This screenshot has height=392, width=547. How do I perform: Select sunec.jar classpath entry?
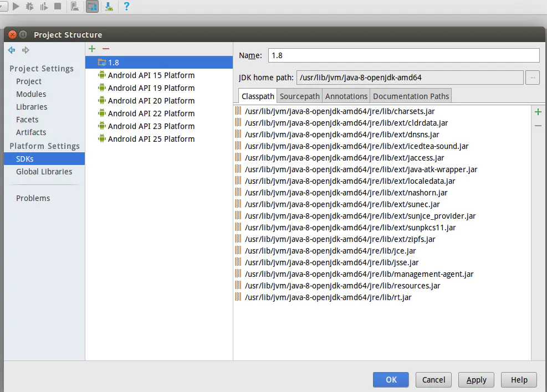click(382, 204)
